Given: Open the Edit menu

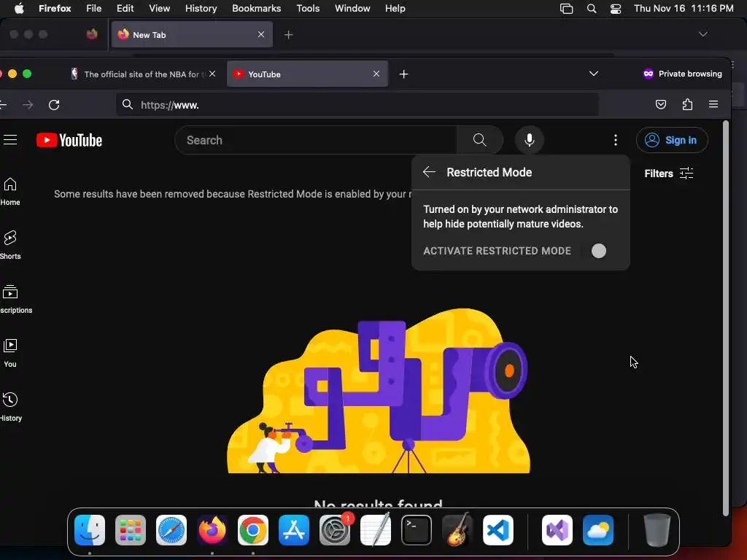Looking at the screenshot, I should [x=125, y=8].
